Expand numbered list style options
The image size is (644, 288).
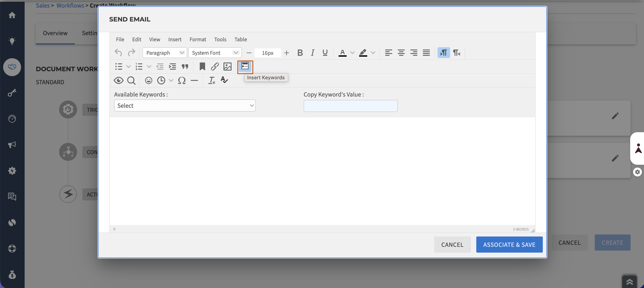(149, 67)
